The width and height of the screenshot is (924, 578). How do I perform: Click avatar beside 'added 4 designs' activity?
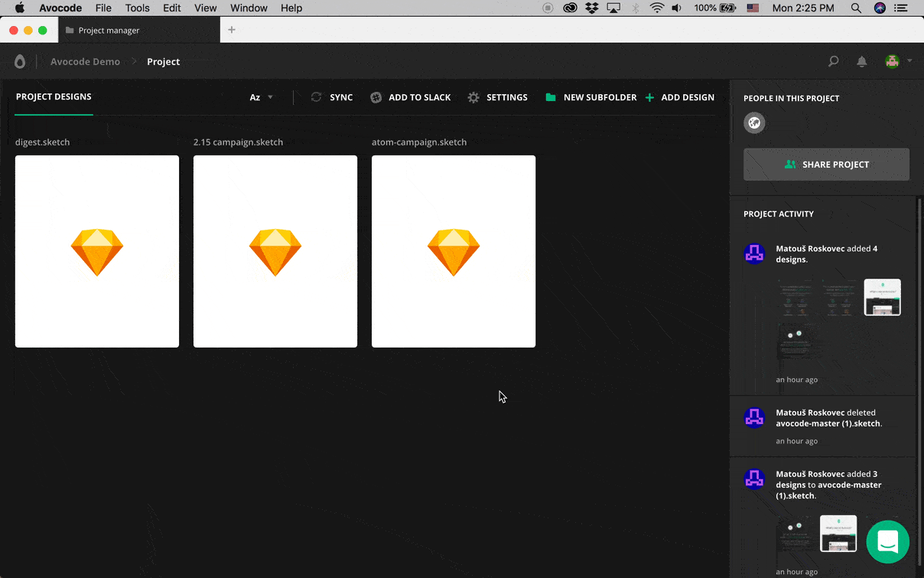point(754,253)
